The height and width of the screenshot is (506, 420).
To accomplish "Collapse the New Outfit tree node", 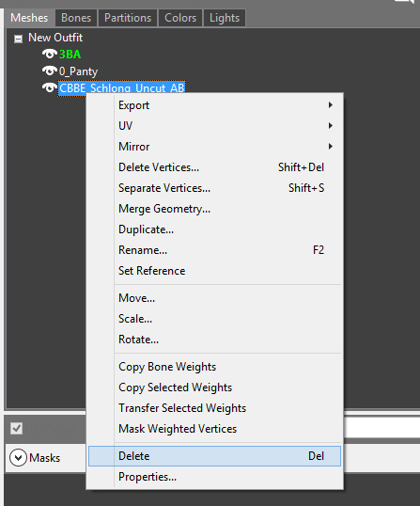I will 19,39.
